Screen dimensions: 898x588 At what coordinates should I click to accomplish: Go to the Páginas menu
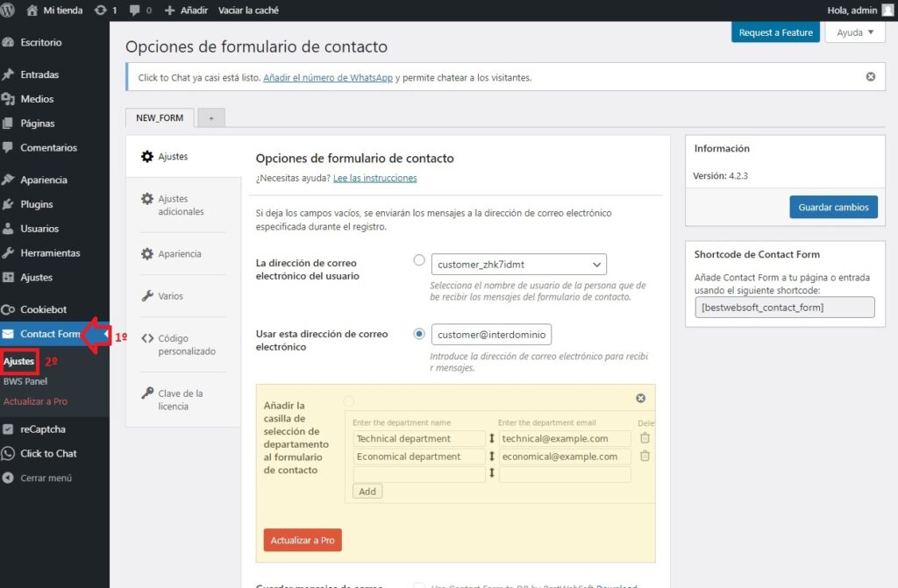coord(37,123)
